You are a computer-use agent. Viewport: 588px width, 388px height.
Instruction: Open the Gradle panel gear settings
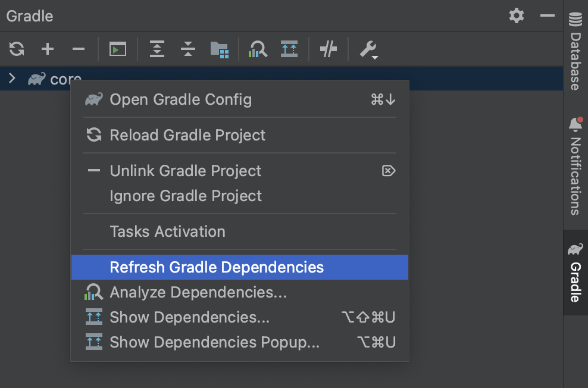(x=517, y=15)
